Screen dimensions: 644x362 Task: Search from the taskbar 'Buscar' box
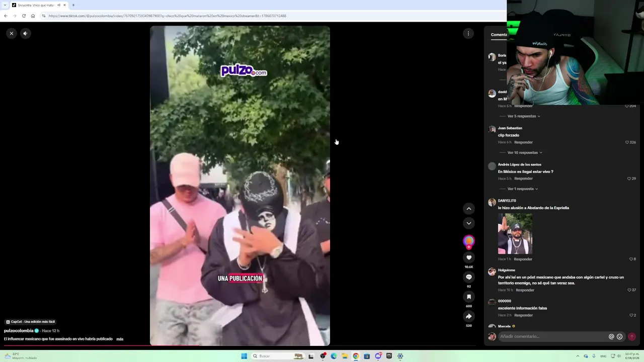pos(277,356)
